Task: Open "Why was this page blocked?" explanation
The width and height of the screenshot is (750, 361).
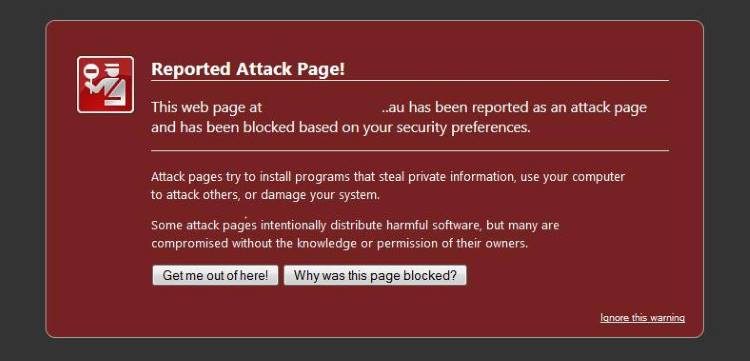Action: pos(375,275)
